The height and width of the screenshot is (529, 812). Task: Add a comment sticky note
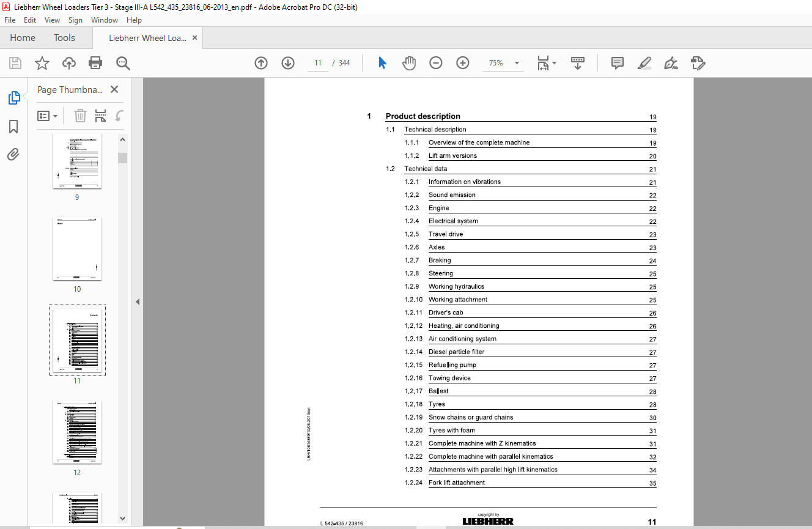618,63
